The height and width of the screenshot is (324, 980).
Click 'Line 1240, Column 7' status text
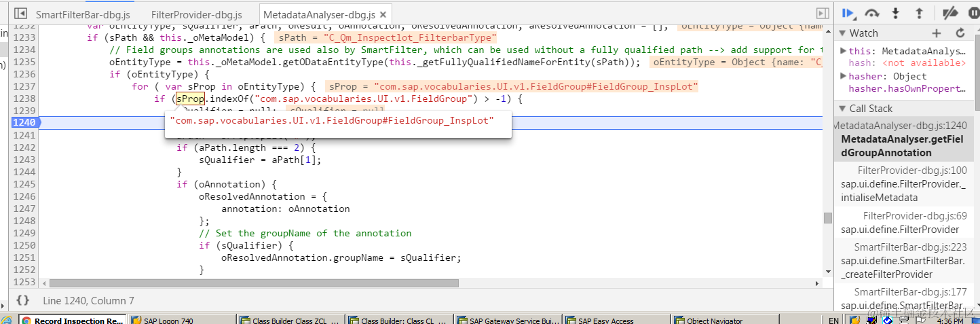point(88,300)
